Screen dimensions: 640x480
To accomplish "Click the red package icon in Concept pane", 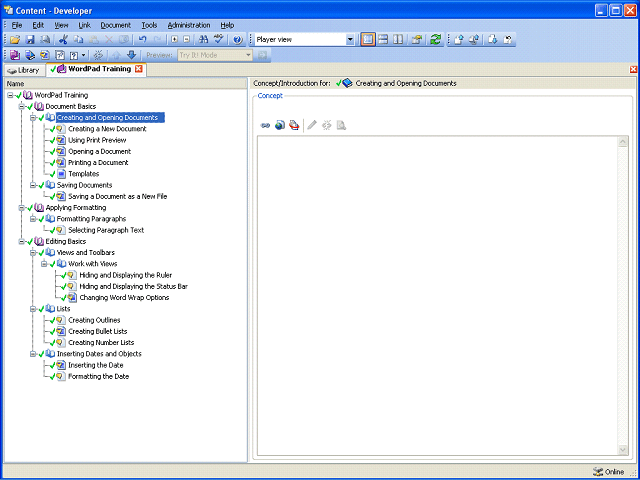I will tap(294, 125).
